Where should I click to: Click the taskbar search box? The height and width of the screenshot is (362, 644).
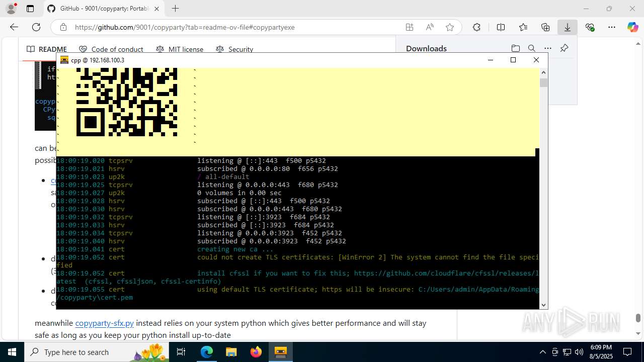pos(97,352)
